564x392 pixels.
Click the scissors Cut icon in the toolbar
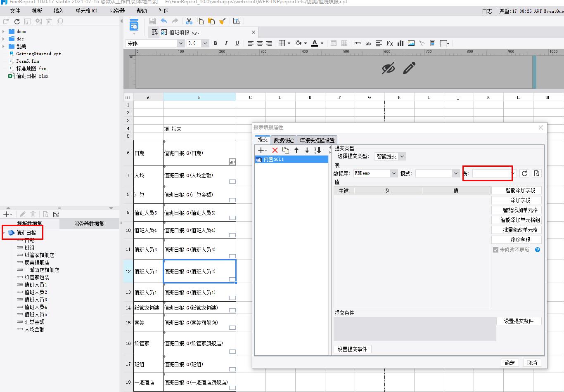[189, 21]
